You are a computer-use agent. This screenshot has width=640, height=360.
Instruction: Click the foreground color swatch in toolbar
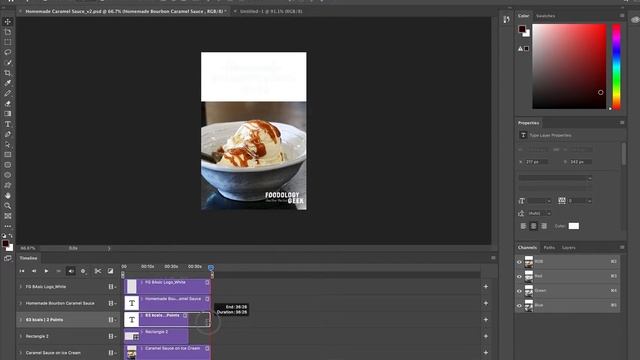click(x=5, y=244)
